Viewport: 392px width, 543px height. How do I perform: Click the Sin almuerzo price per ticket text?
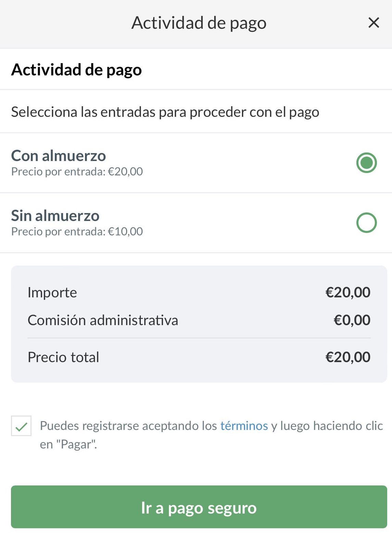(77, 232)
